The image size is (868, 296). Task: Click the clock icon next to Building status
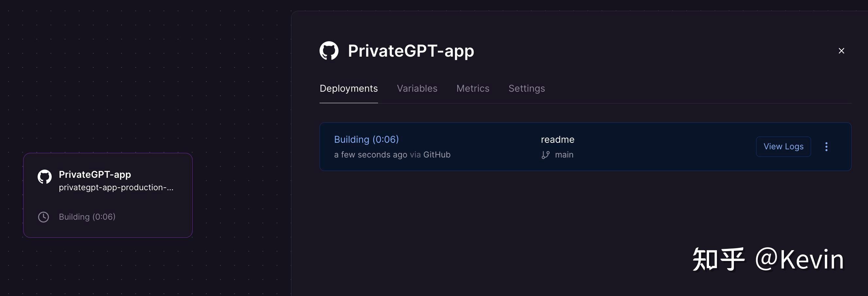[x=43, y=217]
